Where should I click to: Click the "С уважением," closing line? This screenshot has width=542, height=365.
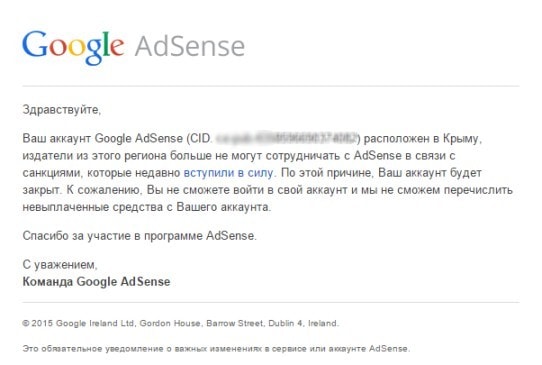tap(60, 264)
